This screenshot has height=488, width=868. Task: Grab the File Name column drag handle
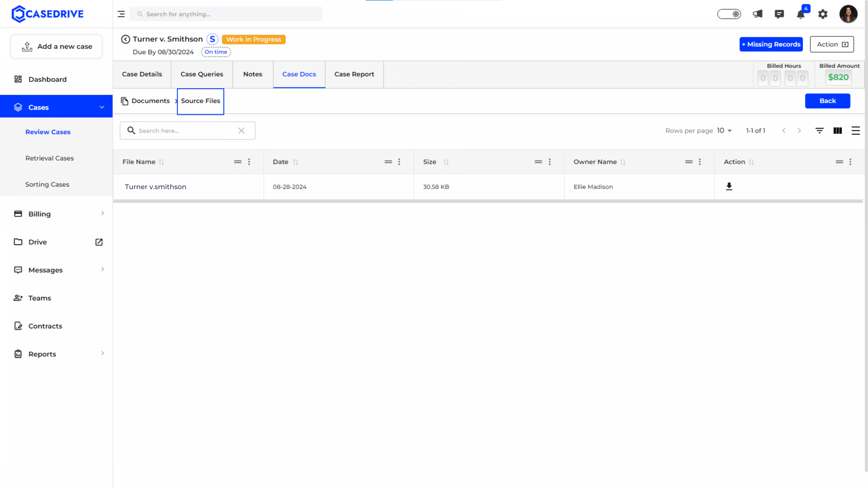click(x=237, y=162)
